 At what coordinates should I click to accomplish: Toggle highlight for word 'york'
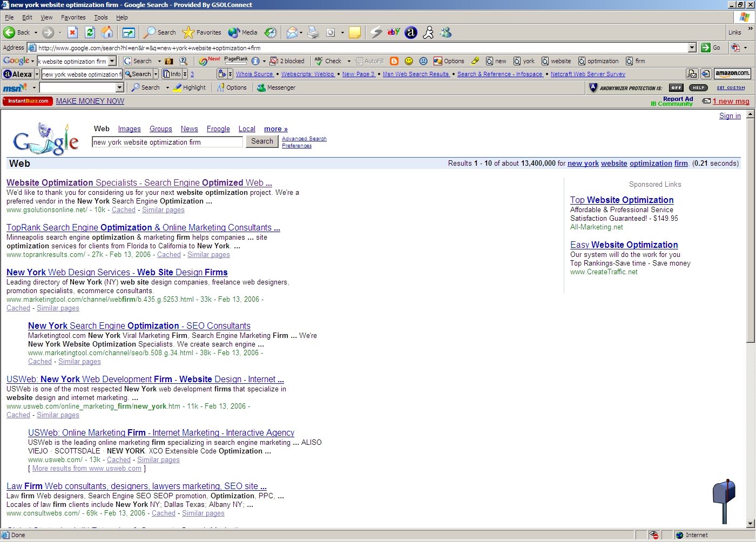coord(524,61)
